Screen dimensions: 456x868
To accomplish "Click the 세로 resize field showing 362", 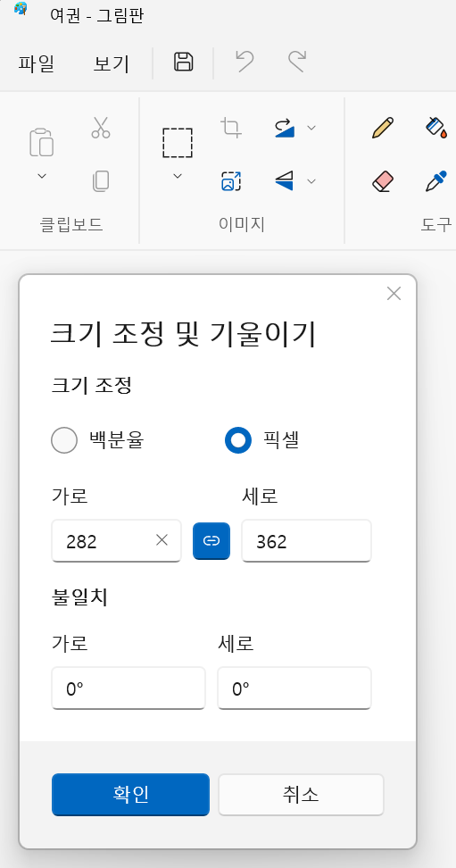I will 307,541.
